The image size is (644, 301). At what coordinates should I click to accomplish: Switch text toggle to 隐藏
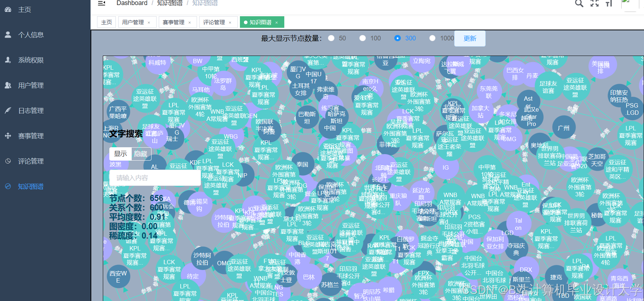141,154
